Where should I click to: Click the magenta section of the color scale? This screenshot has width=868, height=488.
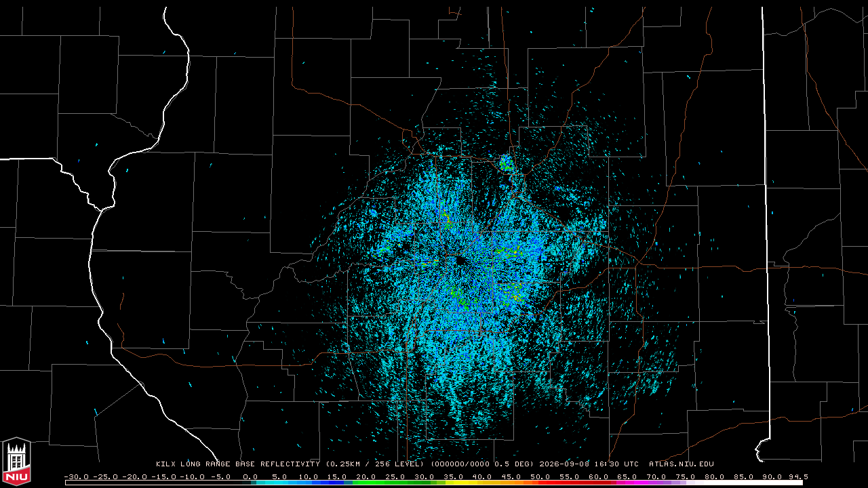[637, 483]
